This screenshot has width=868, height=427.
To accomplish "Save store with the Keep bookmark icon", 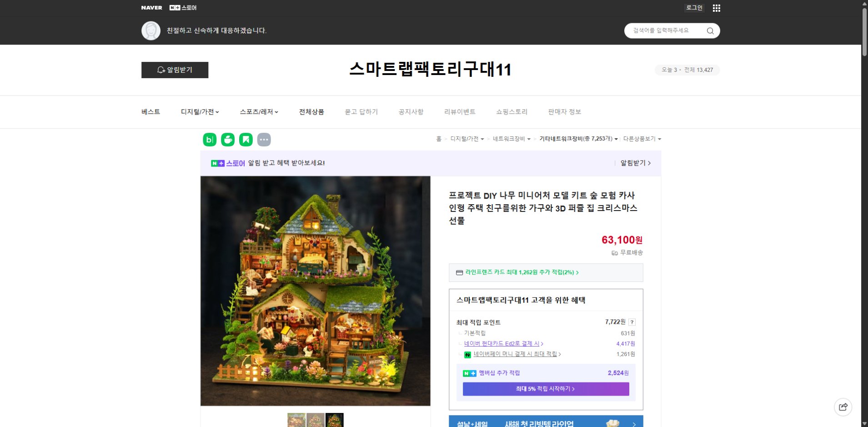I will [246, 140].
